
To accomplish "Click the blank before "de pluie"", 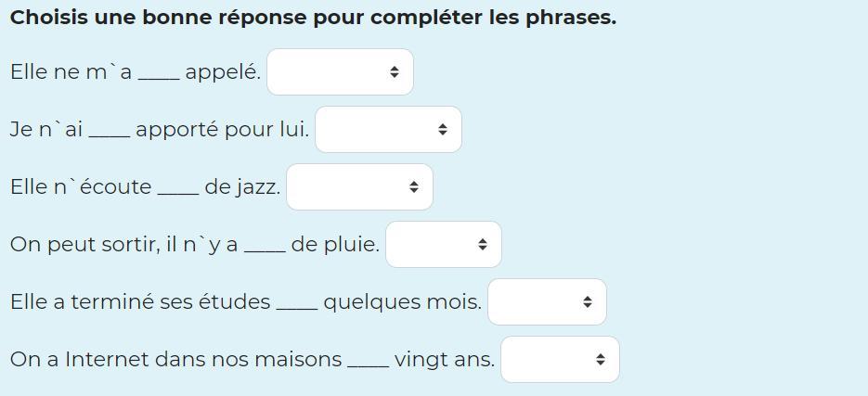I will (265, 246).
